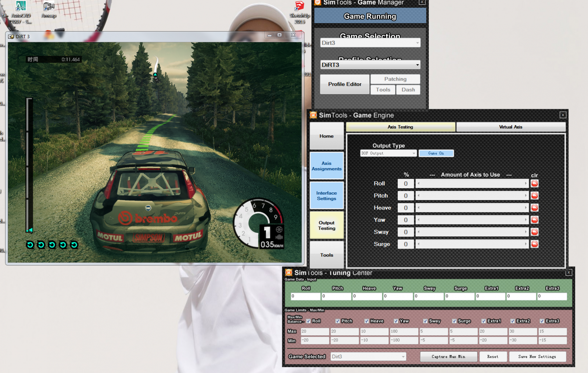
Task: Clear the Pitch axis with red clr icon
Action: [534, 196]
